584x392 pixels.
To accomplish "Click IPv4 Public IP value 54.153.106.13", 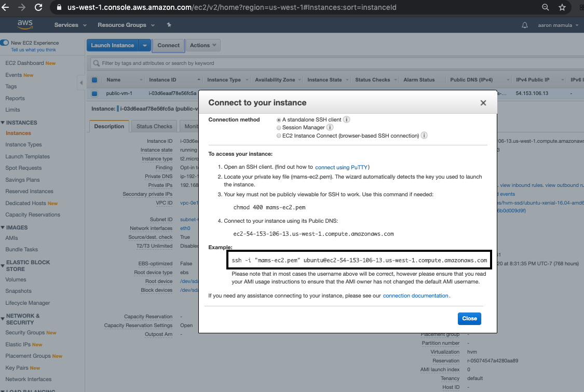I will pyautogui.click(x=532, y=93).
